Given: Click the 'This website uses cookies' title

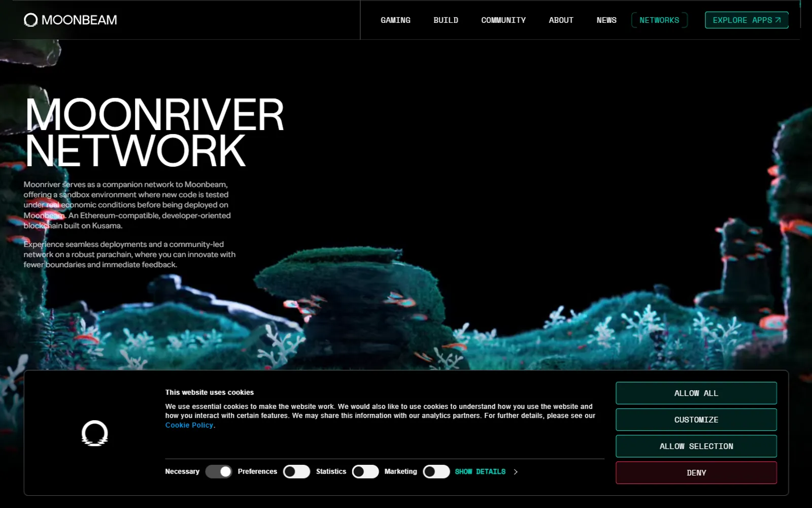Looking at the screenshot, I should click(210, 392).
